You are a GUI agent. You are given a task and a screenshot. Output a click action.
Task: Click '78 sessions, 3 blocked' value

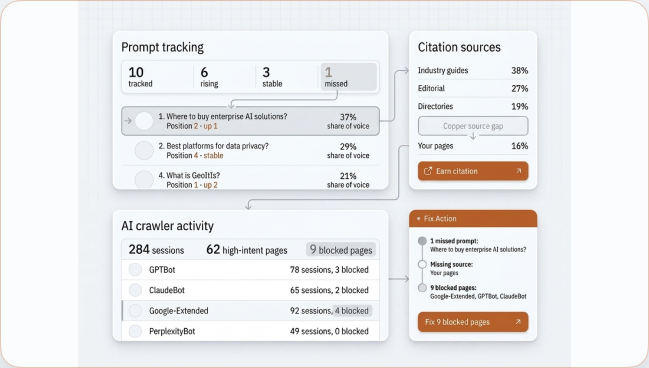[x=329, y=270]
